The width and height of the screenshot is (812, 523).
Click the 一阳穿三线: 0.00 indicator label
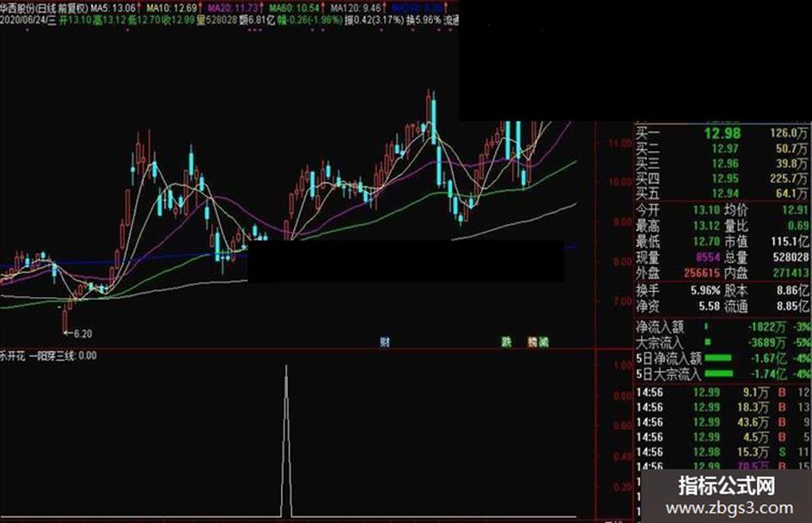point(62,356)
